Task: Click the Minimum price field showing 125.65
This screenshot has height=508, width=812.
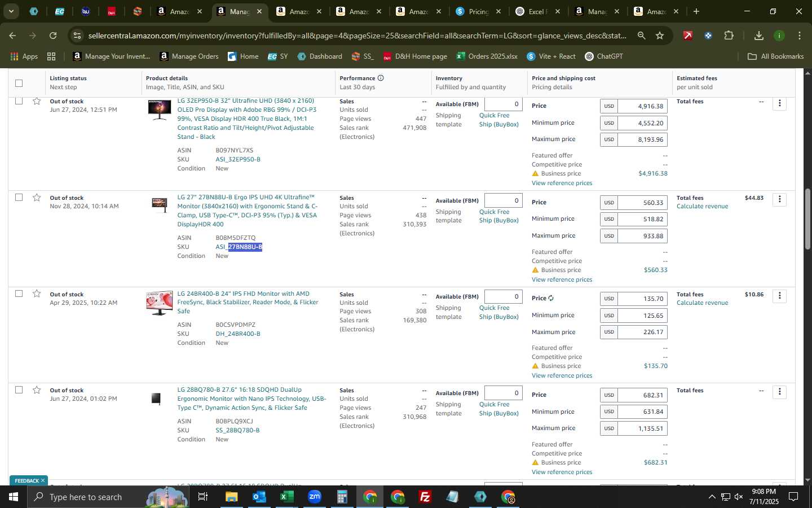Action: coord(642,315)
